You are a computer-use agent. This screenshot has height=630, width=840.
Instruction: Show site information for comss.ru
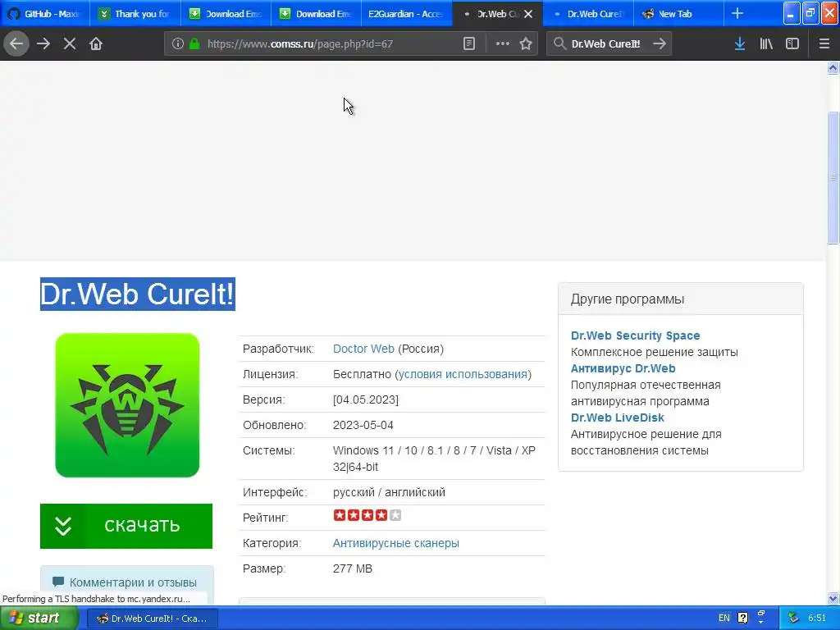(x=178, y=44)
